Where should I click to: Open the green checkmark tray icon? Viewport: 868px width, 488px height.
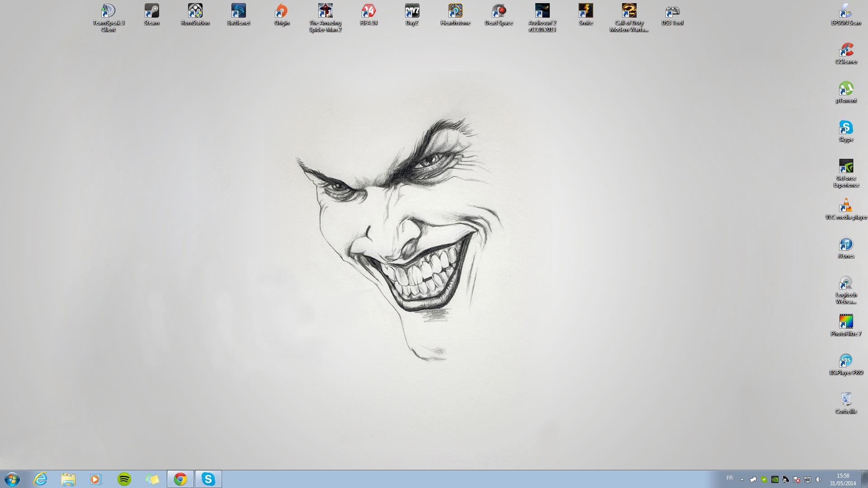764,479
